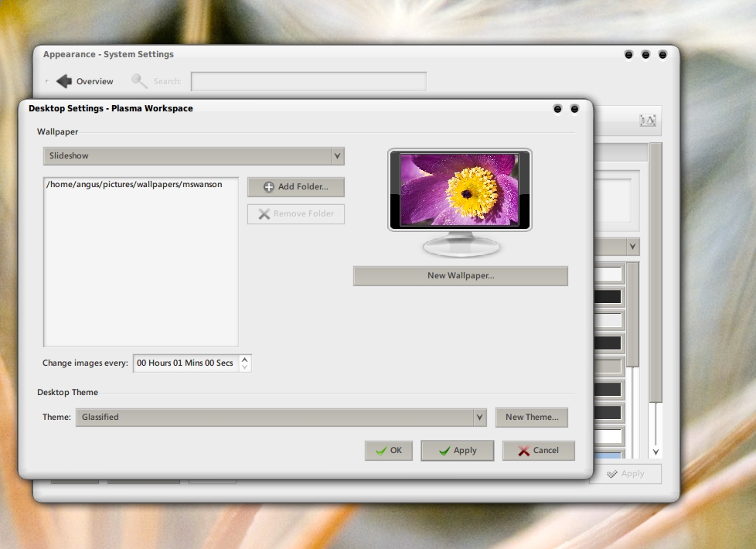Click the New Theme... button
This screenshot has height=549, width=756.
pos(532,417)
